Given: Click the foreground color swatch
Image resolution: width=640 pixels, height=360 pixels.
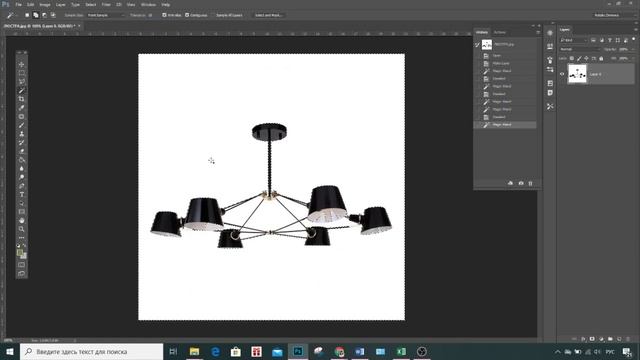Looking at the screenshot, I should coord(20,253).
